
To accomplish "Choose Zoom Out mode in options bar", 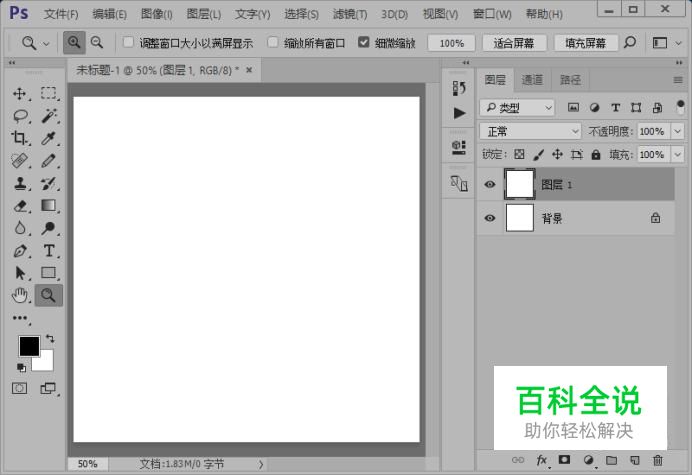I will (97, 43).
